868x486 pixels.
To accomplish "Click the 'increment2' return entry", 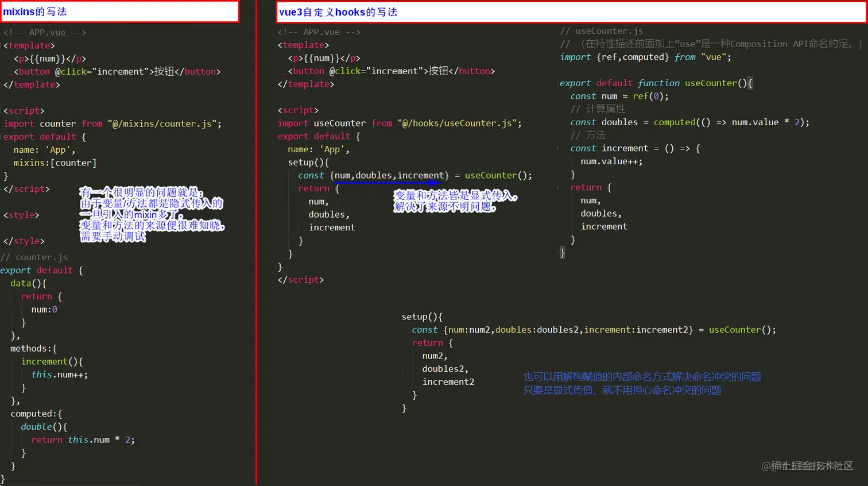I will pos(448,382).
